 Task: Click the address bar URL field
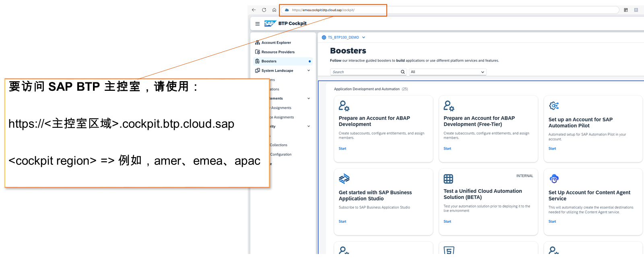tap(450, 10)
